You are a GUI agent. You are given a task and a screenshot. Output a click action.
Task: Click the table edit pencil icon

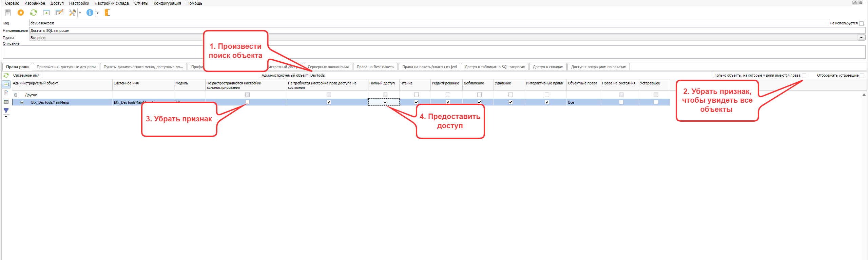pyautogui.click(x=59, y=13)
